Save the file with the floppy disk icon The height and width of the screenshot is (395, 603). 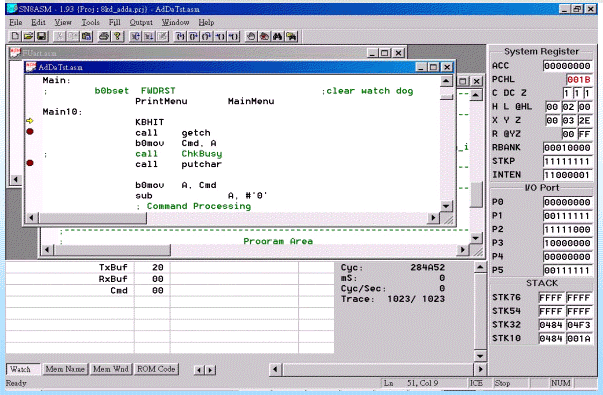coord(42,36)
